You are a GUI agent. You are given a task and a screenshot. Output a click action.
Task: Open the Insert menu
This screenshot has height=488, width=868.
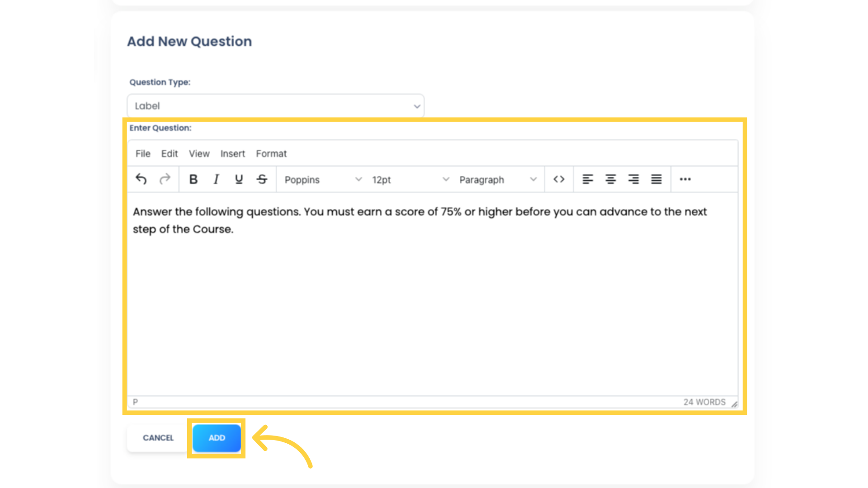coord(232,154)
